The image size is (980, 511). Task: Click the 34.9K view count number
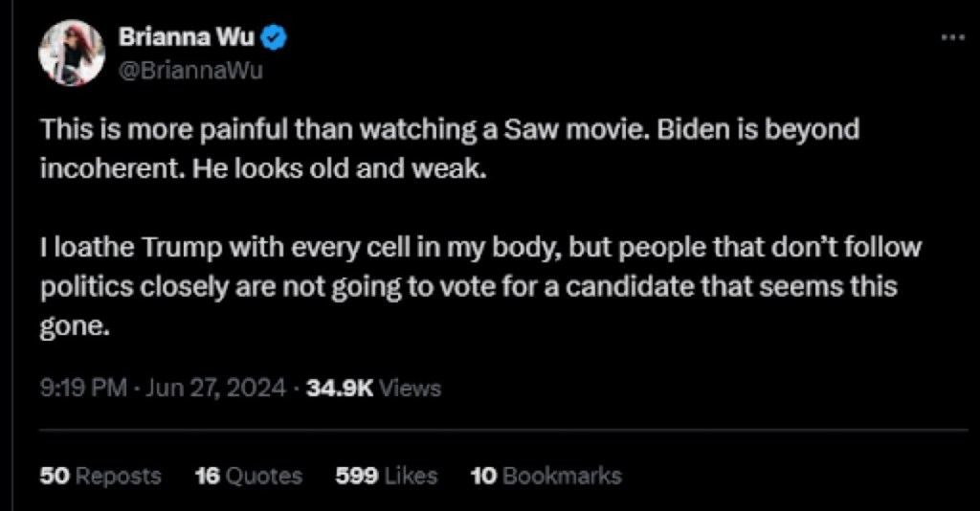pyautogui.click(x=338, y=389)
